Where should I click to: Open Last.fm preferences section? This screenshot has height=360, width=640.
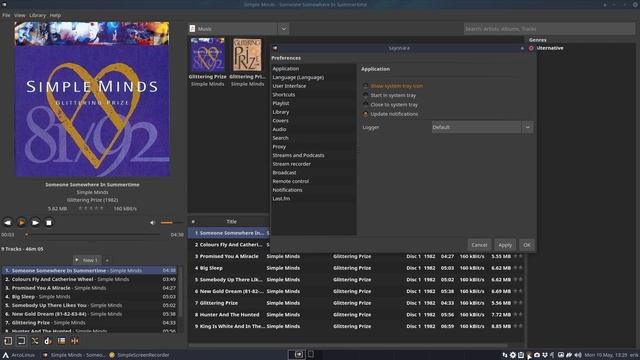pos(313,198)
